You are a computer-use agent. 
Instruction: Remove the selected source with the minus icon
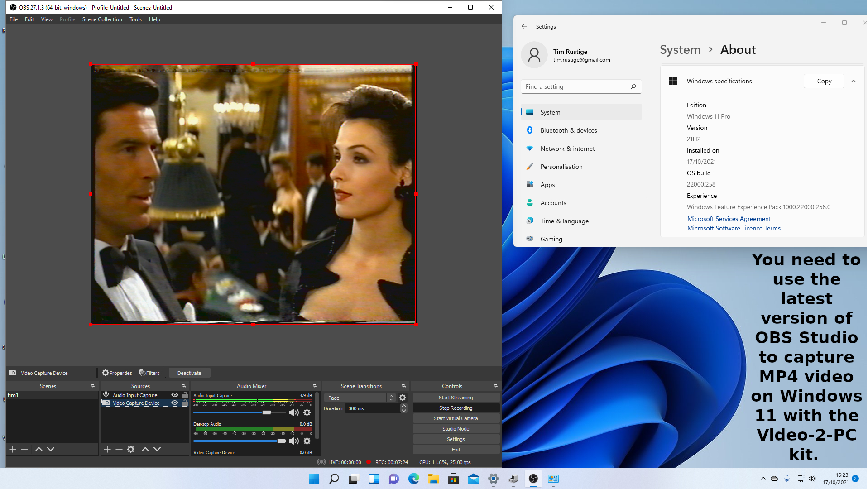pos(119,449)
